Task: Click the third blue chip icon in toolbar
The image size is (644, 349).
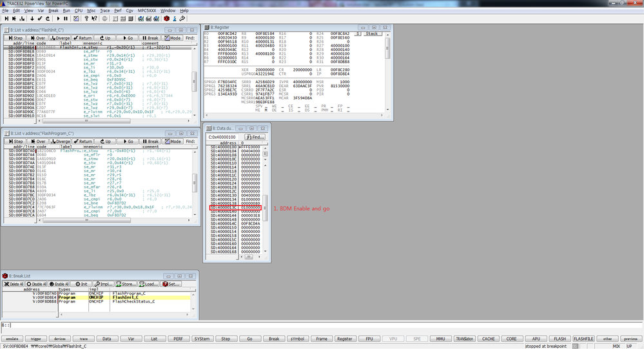Action: 157,19
